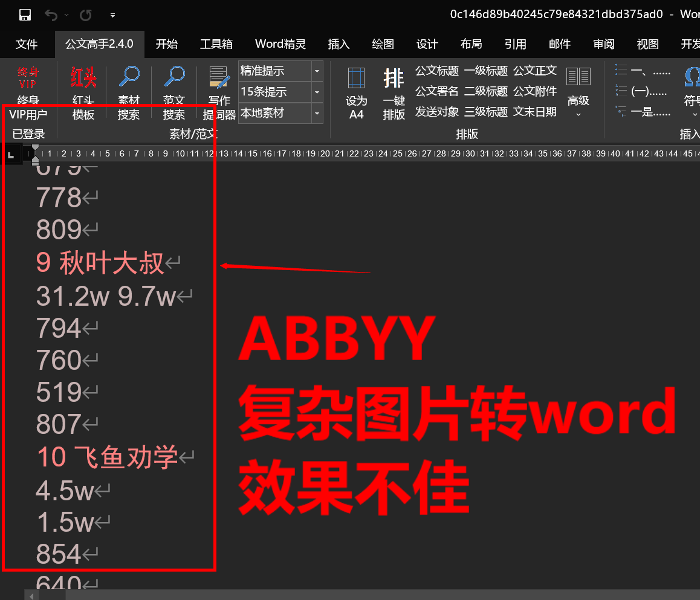The height and width of the screenshot is (600, 700).
Task: Apply 发送对象 style
Action: 437,112
